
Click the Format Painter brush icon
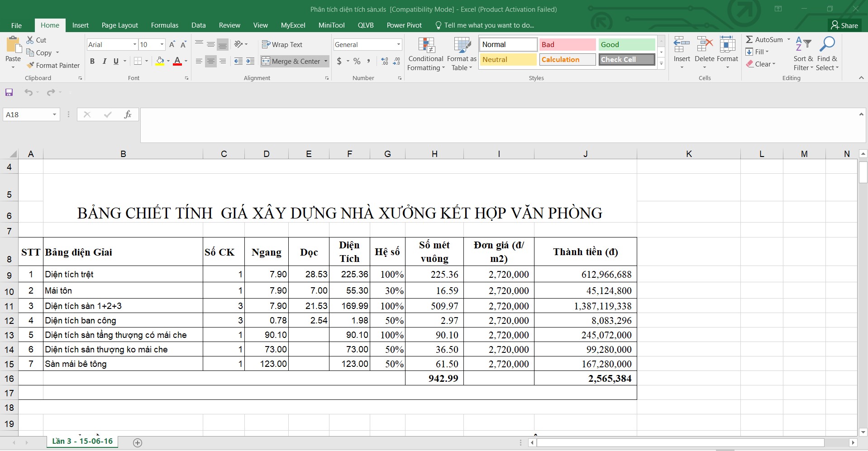coord(30,66)
